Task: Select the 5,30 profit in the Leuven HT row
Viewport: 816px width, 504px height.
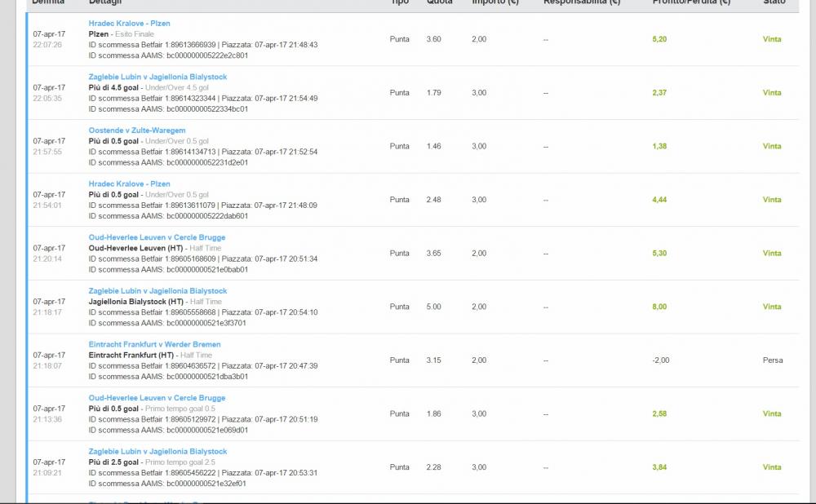Action: (659, 254)
